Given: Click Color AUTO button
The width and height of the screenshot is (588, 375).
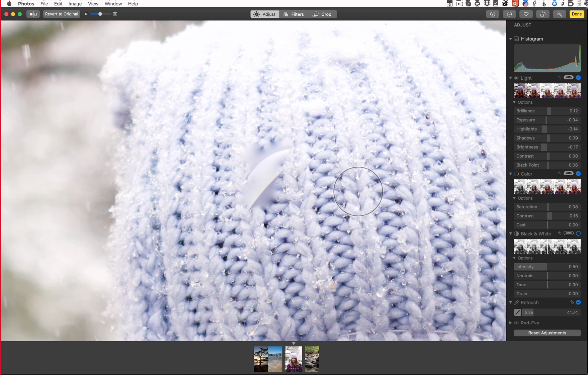Looking at the screenshot, I should [x=568, y=174].
